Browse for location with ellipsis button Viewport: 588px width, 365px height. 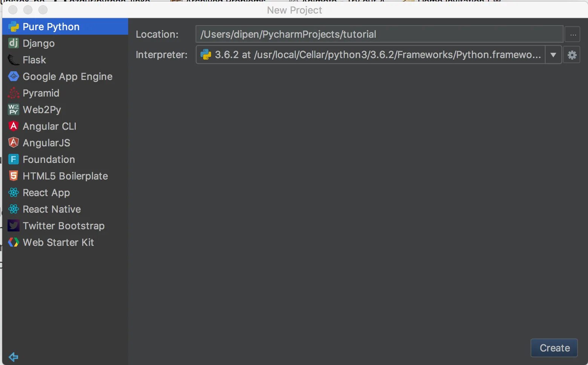tap(573, 35)
